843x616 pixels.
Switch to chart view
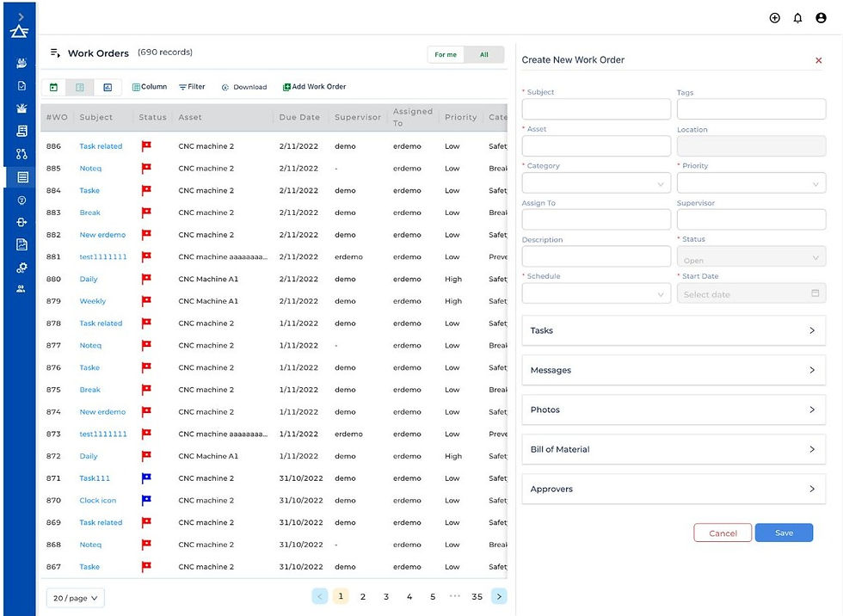108,87
